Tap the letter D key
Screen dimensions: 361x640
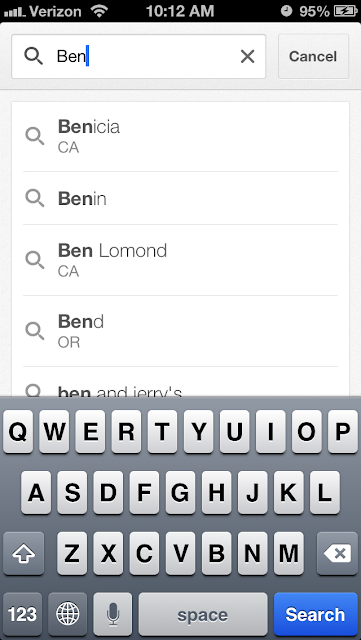108,493
